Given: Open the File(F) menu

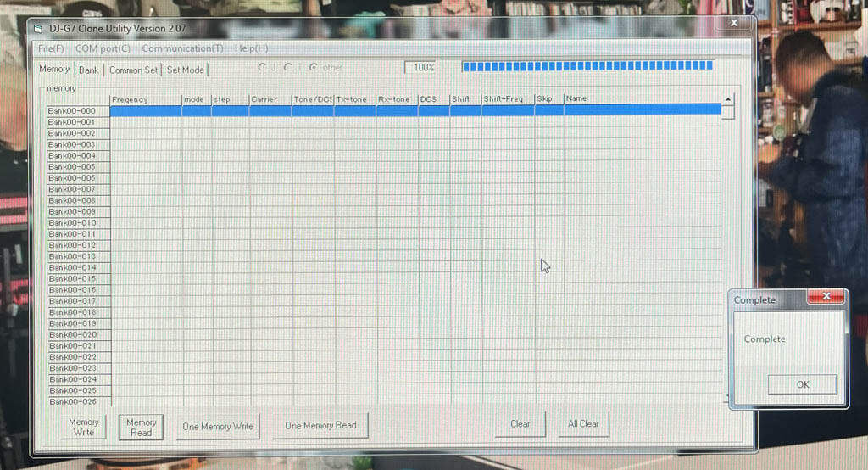Looking at the screenshot, I should (50, 48).
